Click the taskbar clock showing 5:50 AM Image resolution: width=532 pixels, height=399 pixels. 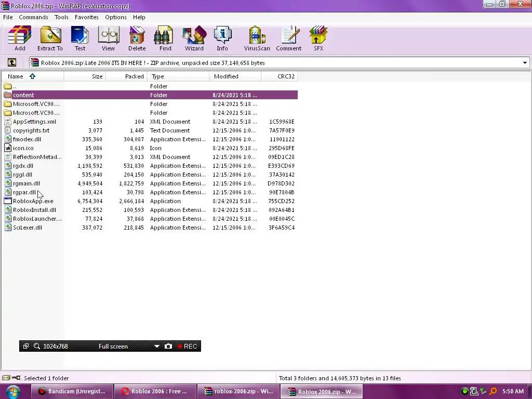(513, 391)
